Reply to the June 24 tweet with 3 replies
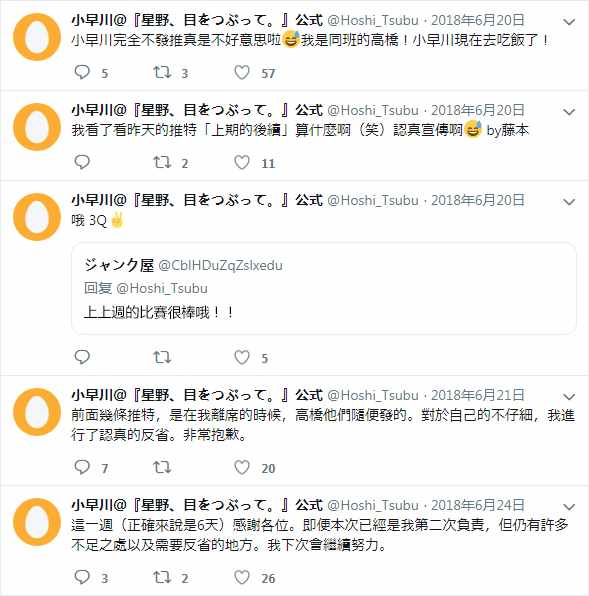The height and width of the screenshot is (596, 589). pyautogui.click(x=82, y=577)
